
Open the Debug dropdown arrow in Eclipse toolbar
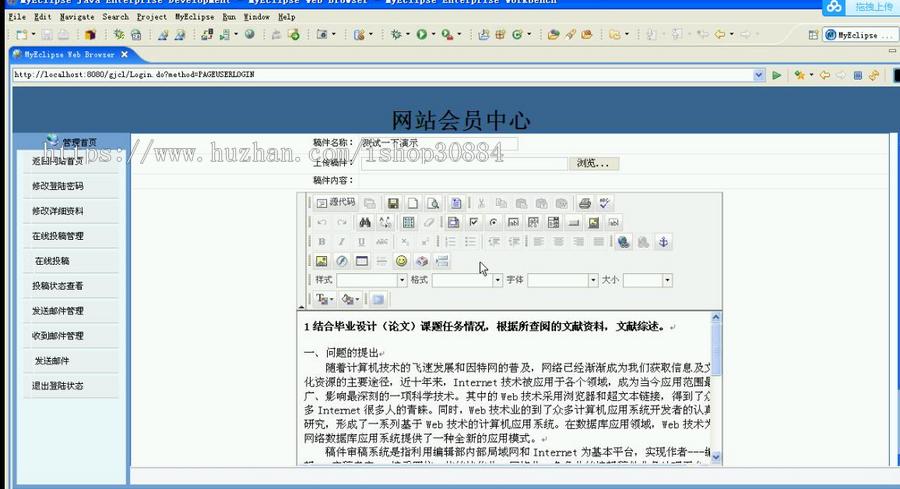408,35
